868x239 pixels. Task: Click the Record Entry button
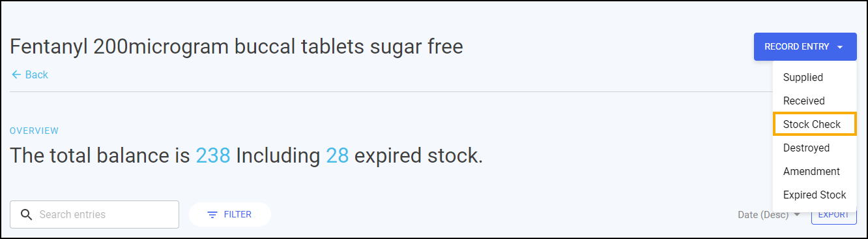coord(805,47)
